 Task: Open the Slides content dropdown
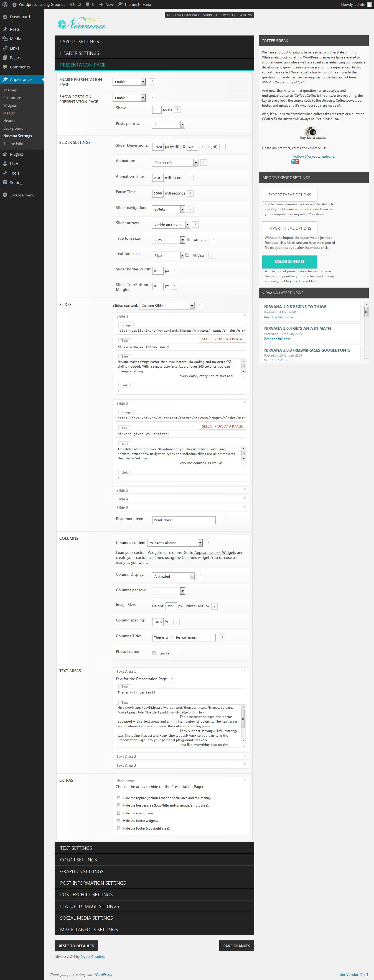167,306
